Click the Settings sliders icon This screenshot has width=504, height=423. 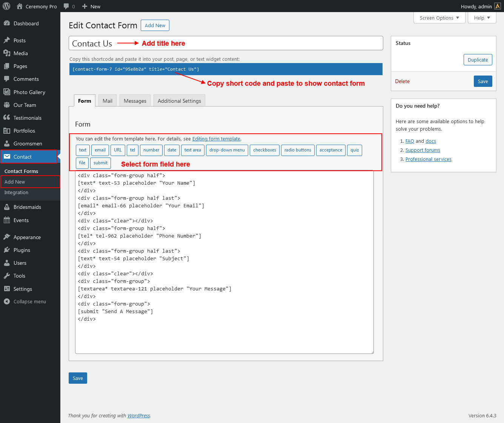(7, 289)
